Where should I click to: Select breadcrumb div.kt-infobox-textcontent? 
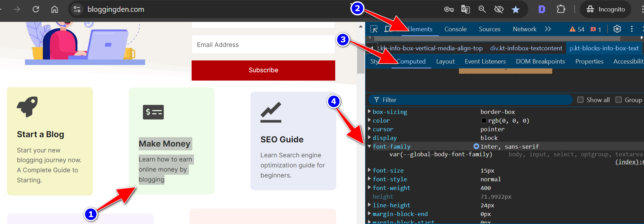(526, 48)
